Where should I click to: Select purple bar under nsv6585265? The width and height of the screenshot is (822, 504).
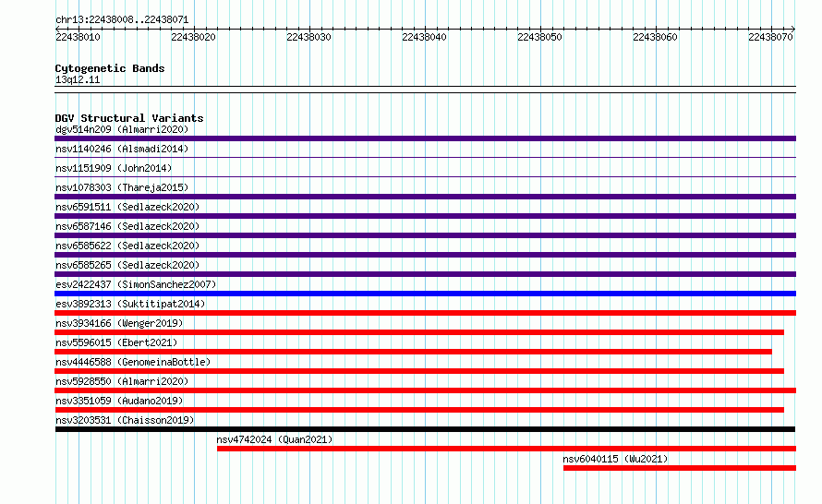coord(425,274)
